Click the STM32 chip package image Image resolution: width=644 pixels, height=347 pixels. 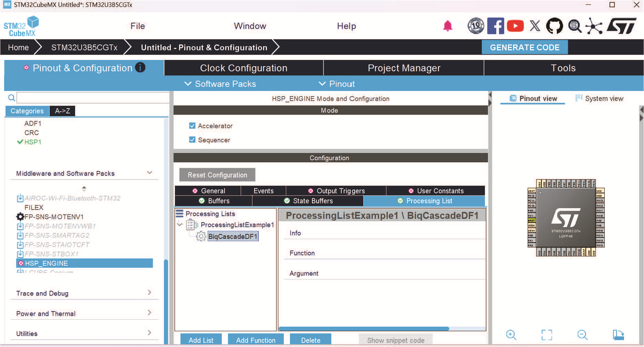(566, 218)
